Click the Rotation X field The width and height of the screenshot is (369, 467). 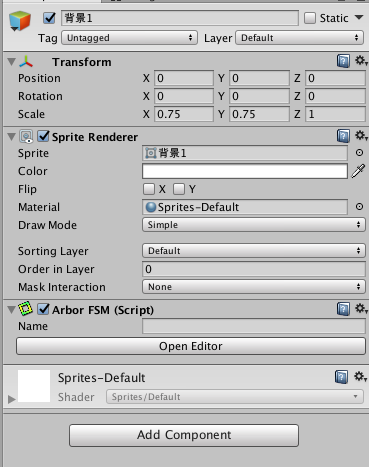(x=184, y=96)
